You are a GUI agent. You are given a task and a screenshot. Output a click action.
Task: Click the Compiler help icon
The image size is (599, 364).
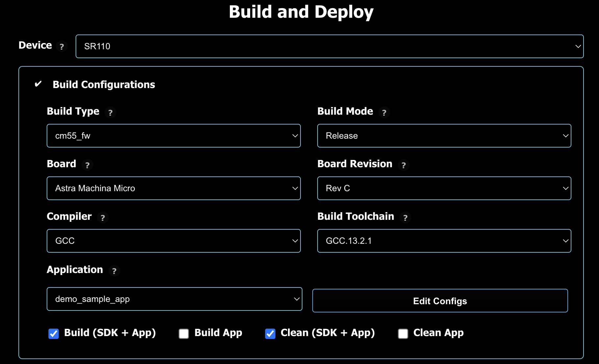click(102, 218)
